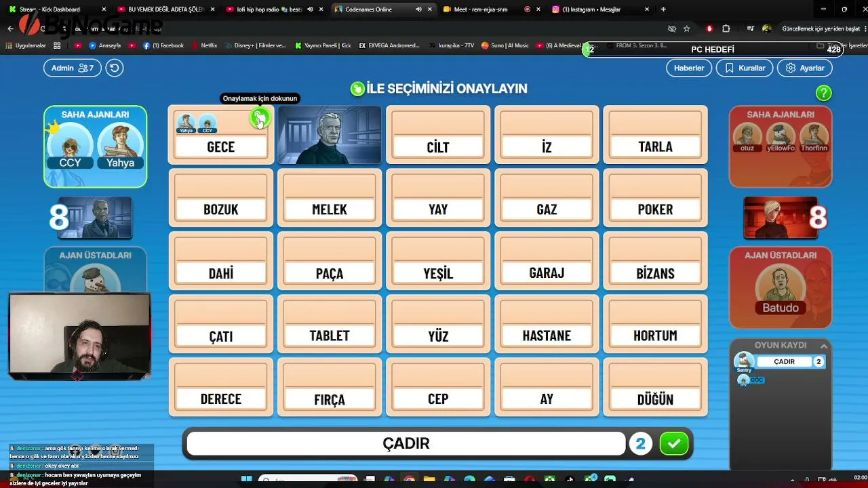Click Thorfinn's avatar in the red team panel
The height and width of the screenshot is (488, 868).
click(x=814, y=138)
